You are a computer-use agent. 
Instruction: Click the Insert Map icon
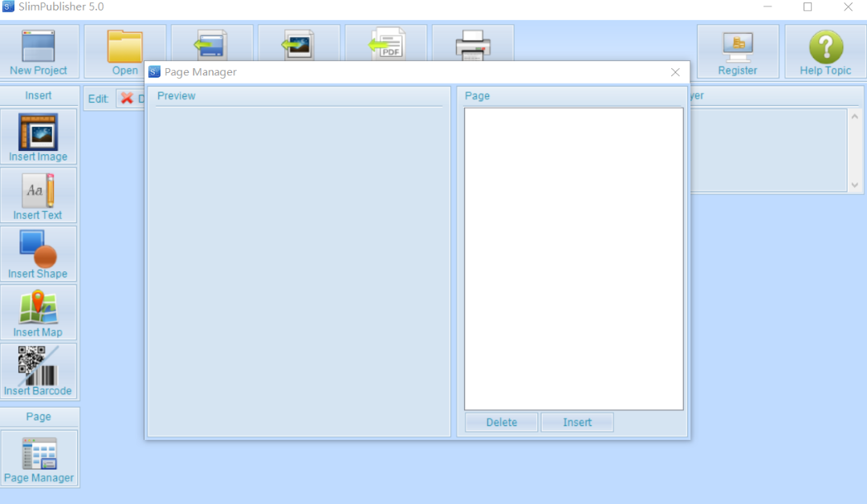click(x=39, y=312)
